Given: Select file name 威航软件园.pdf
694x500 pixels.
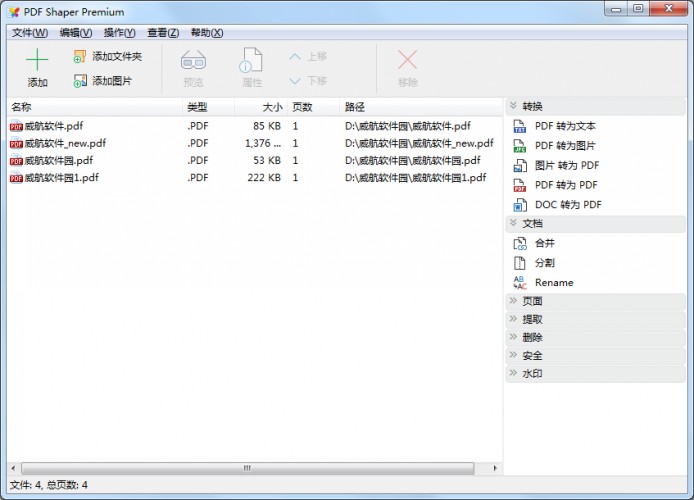Looking at the screenshot, I should [x=58, y=161].
